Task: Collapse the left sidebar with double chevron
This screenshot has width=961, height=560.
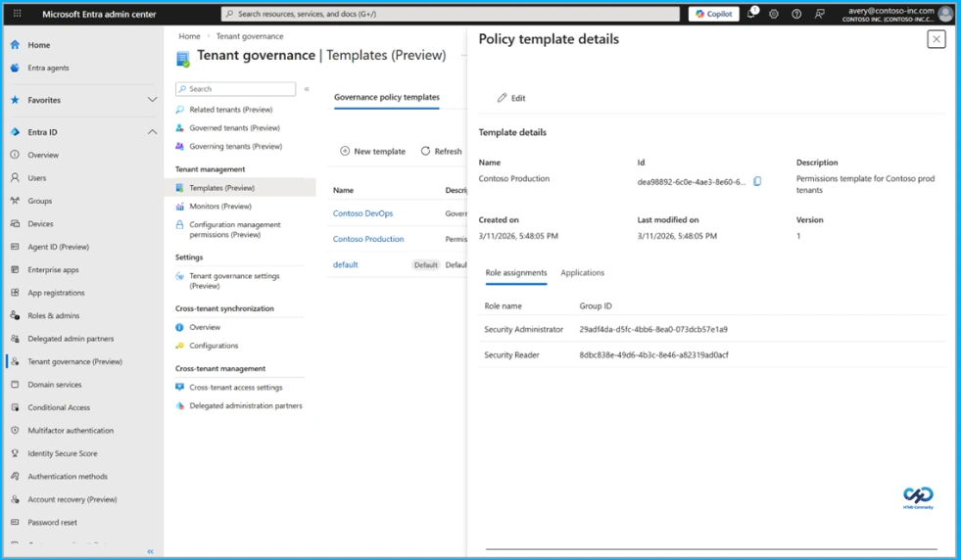Action: [x=150, y=551]
